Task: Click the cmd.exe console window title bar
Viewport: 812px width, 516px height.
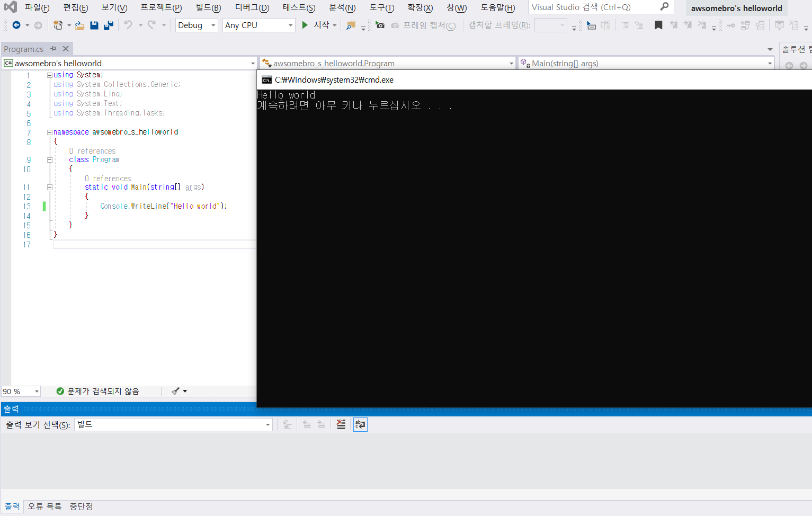Action: click(534, 80)
